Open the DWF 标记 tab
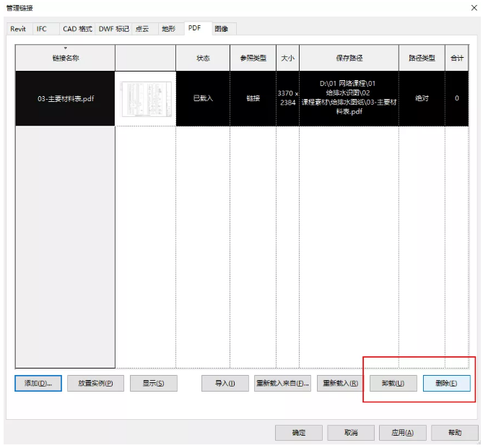Image resolution: width=483 pixels, height=448 pixels. click(113, 29)
